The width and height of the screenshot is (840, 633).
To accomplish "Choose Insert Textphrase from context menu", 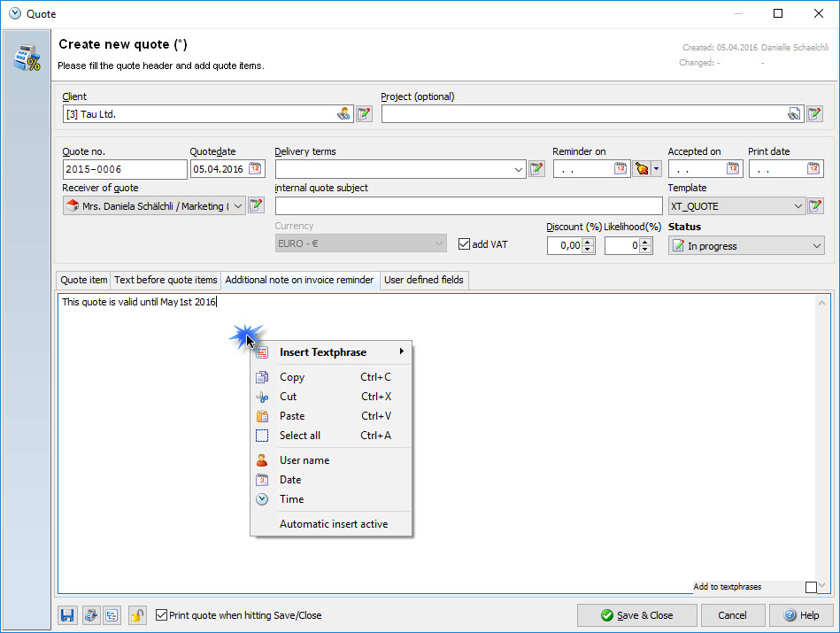I will [323, 352].
